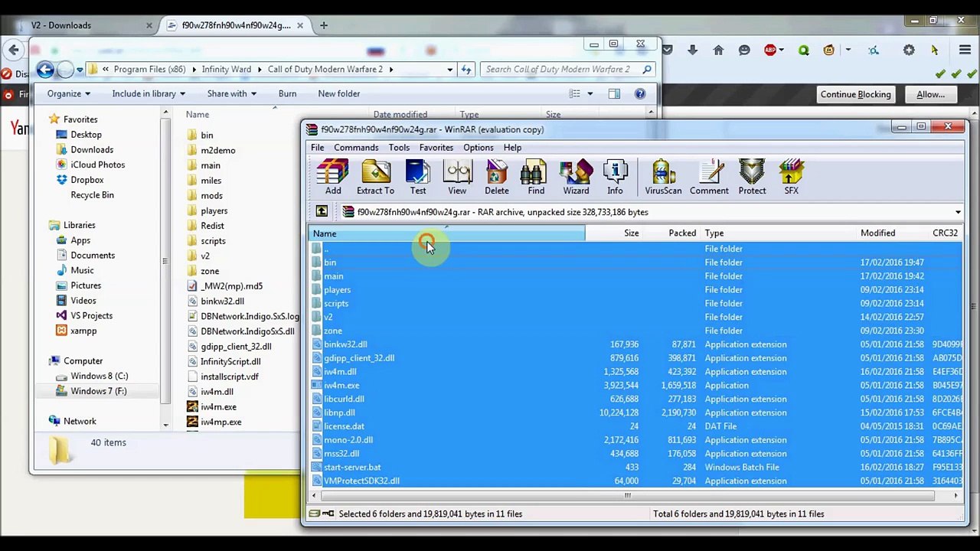This screenshot has height=551, width=980.
Task: Open the WinRAR Favorites menu
Action: [x=436, y=148]
